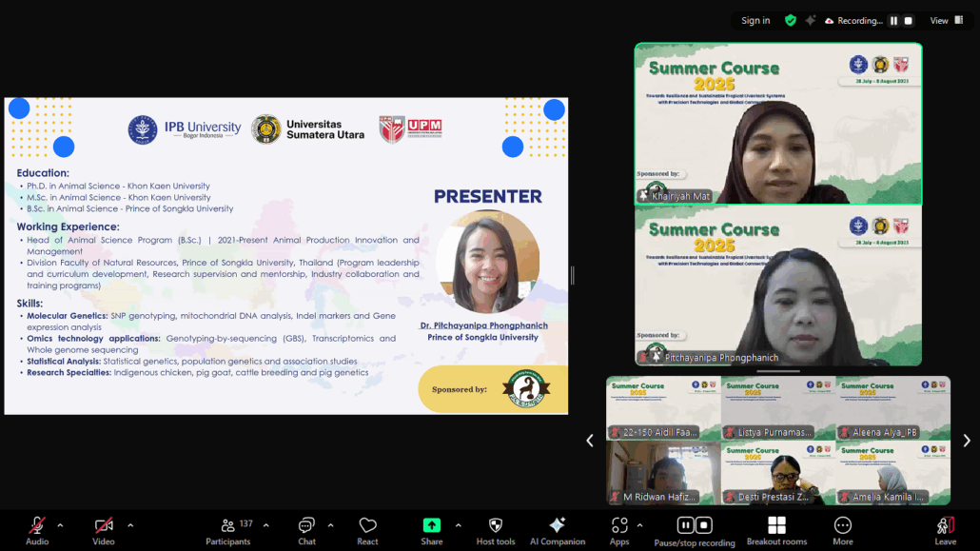
Task: Open the View layout menu
Action: pyautogui.click(x=946, y=21)
